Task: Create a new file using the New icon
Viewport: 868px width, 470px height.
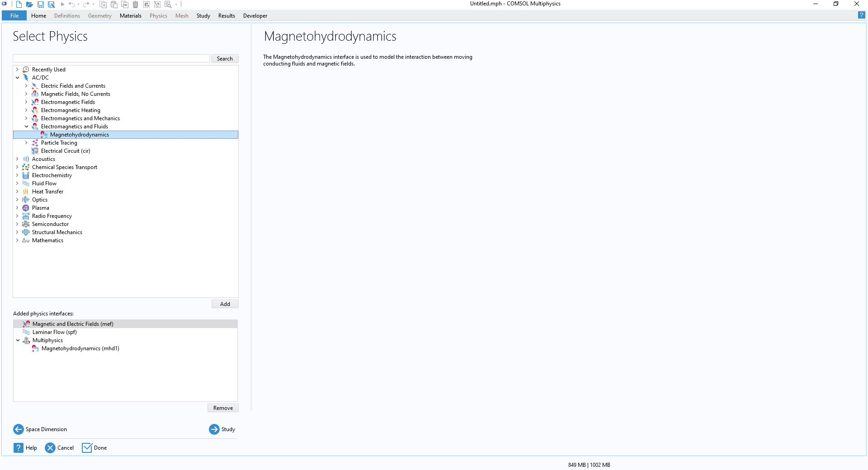Action: point(19,5)
